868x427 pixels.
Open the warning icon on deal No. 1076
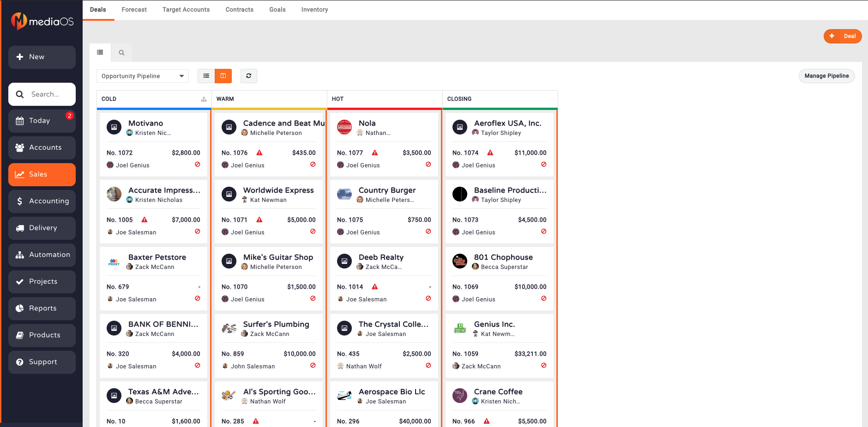click(x=259, y=152)
